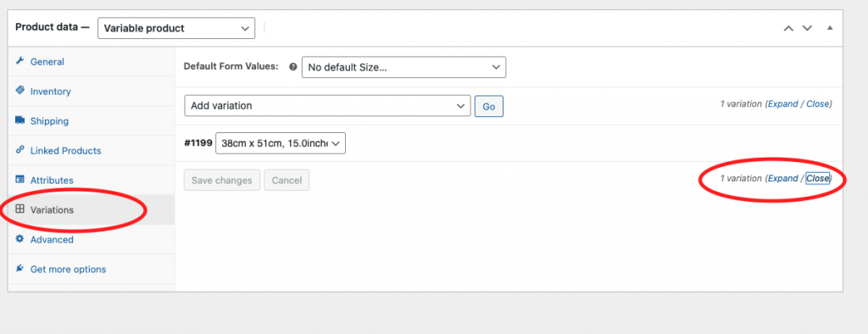Click the General wrench icon

point(20,61)
